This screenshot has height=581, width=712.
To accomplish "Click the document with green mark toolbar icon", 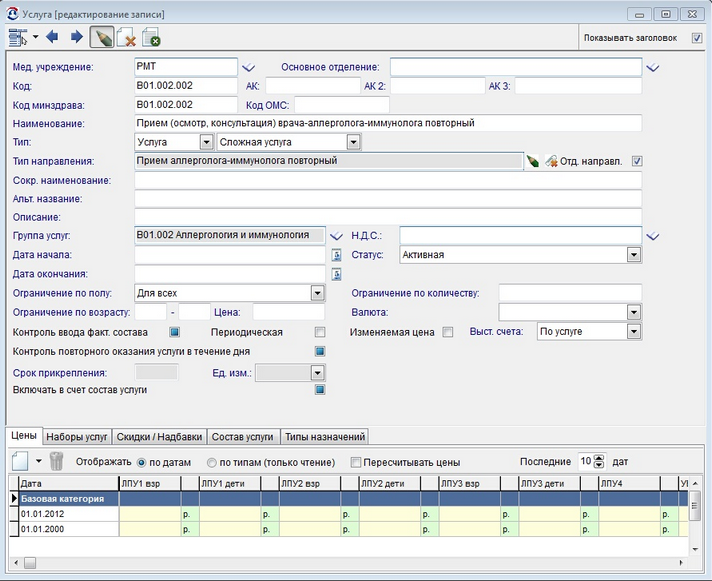I will tap(151, 37).
